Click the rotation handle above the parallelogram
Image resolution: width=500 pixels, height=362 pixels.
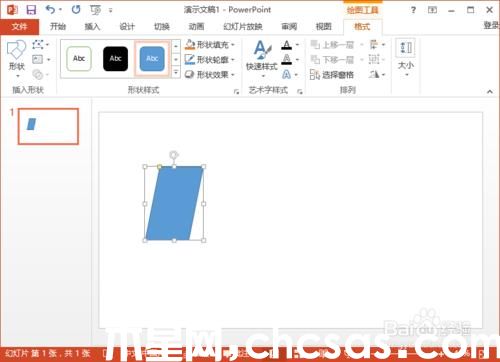(174, 155)
